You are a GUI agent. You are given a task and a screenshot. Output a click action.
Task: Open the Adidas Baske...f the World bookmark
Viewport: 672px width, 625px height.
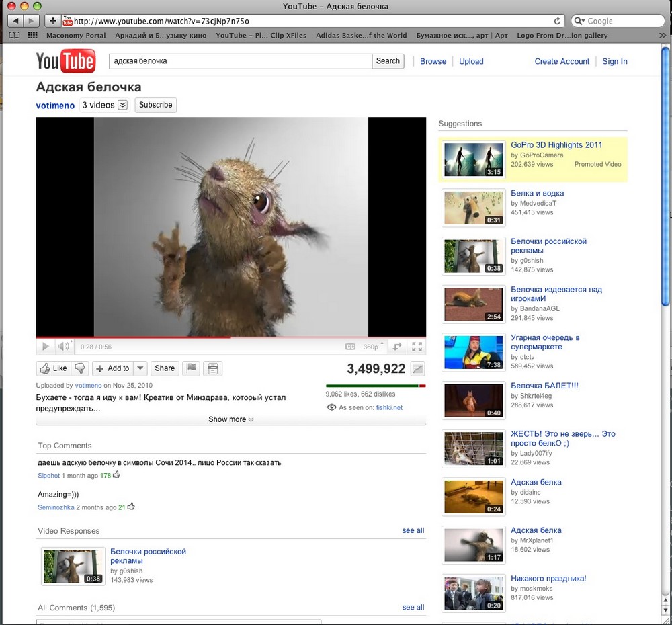[362, 35]
